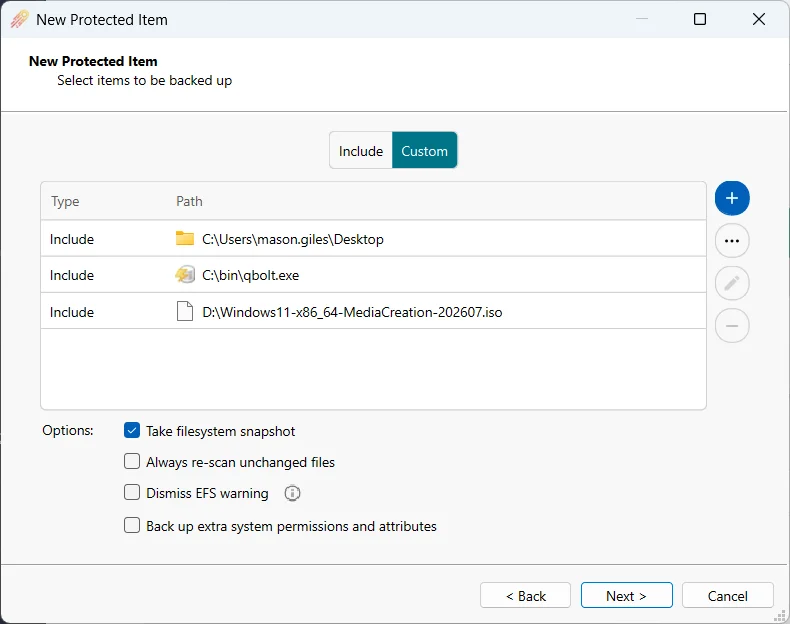Maximize the New Protected Item window
790x624 pixels.
tap(700, 19)
